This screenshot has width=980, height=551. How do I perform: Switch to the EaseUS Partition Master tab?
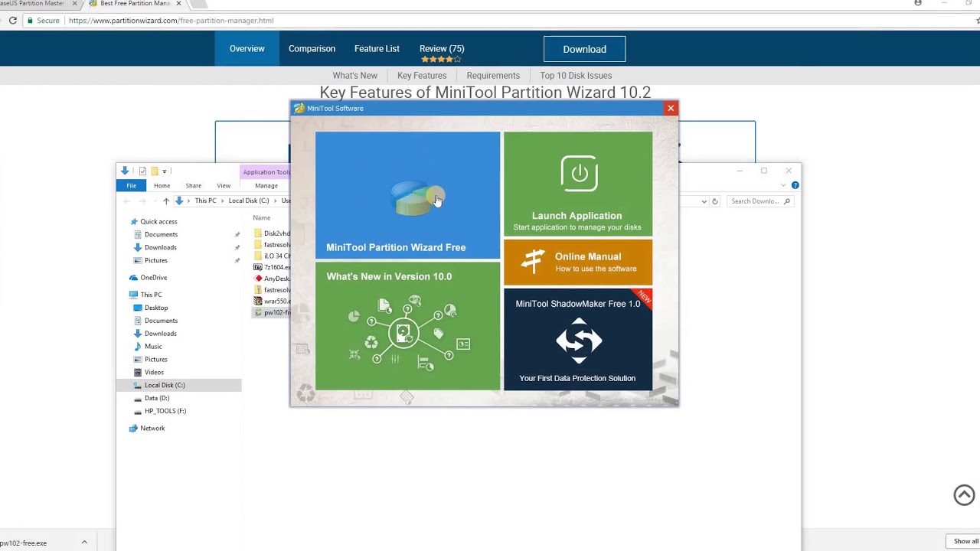tap(32, 4)
